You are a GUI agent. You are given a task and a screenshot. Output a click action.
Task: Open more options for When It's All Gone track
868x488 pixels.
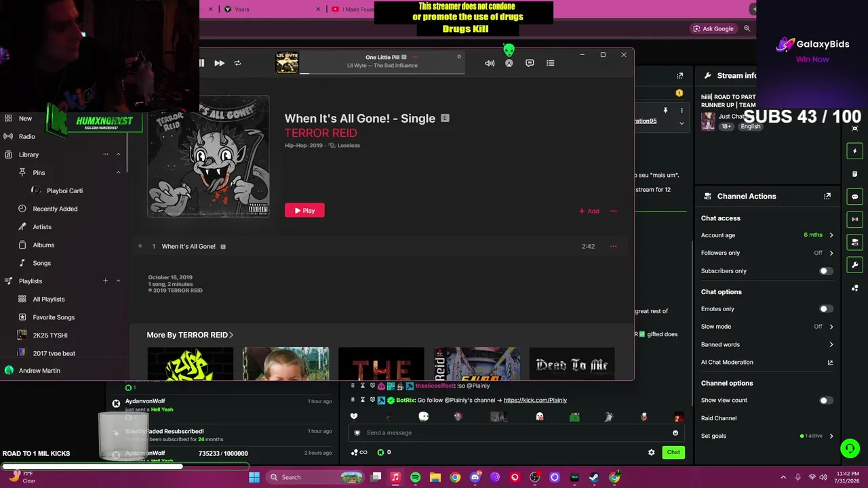tap(613, 246)
